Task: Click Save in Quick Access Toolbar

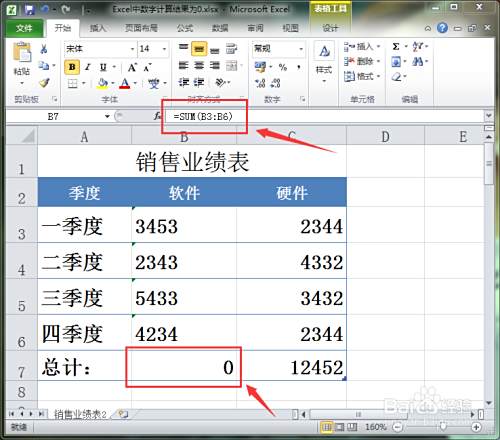Action: [x=29, y=9]
